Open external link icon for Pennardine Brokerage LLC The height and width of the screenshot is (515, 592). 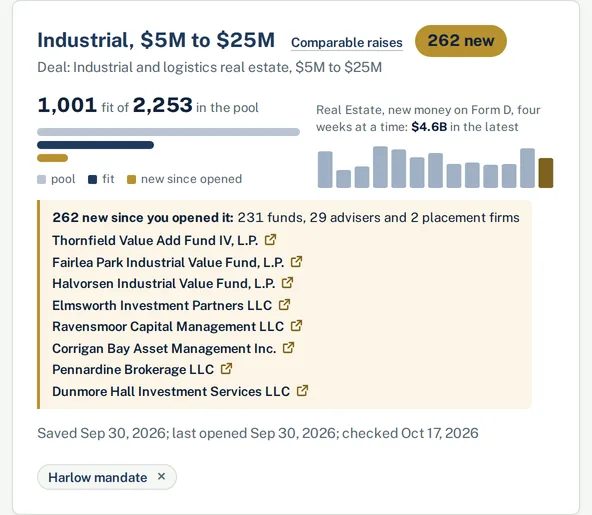coord(226,369)
